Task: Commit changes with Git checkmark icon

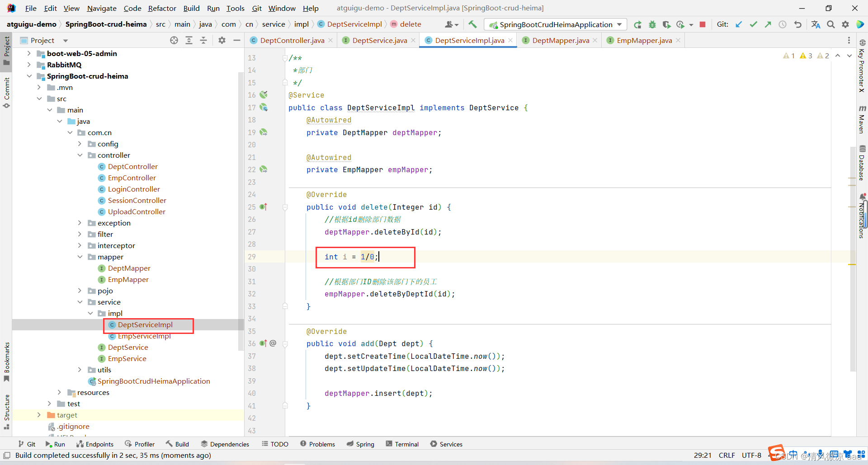Action: (x=753, y=24)
